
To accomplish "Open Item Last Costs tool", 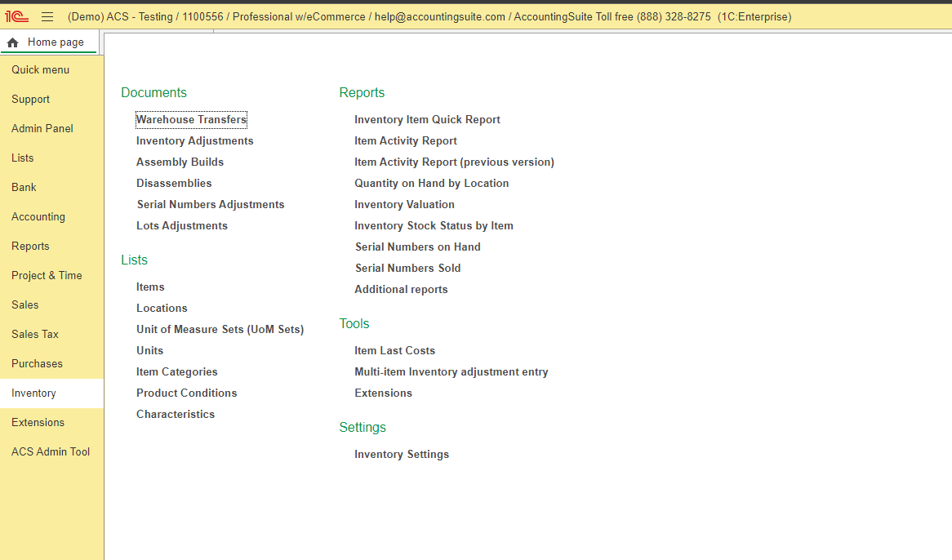I will coord(394,351).
